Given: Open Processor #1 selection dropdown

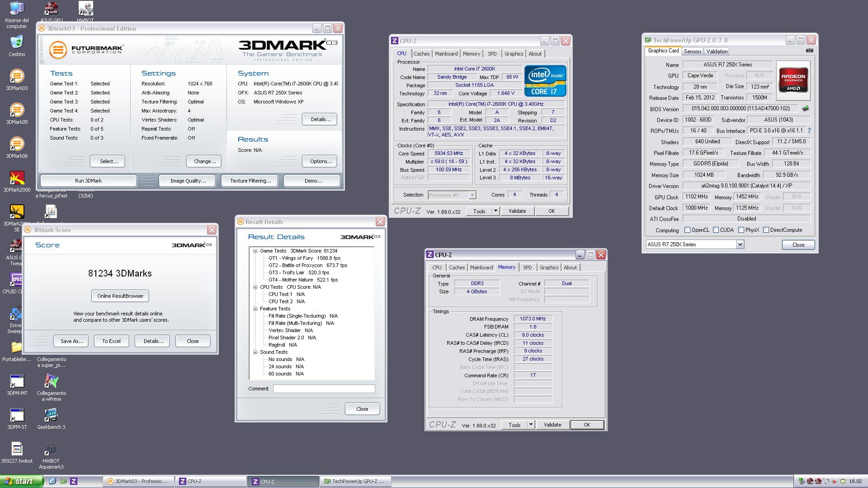Looking at the screenshot, I should click(x=472, y=195).
